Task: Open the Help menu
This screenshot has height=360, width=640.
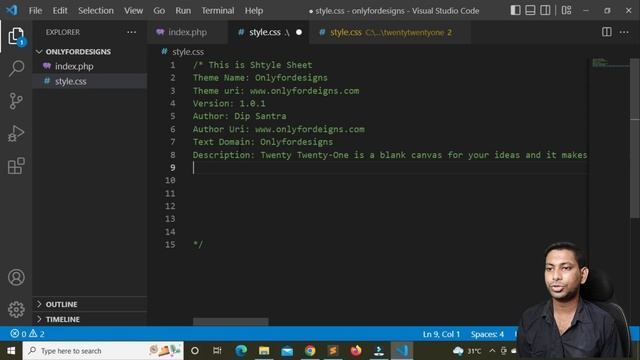Action: point(253,11)
